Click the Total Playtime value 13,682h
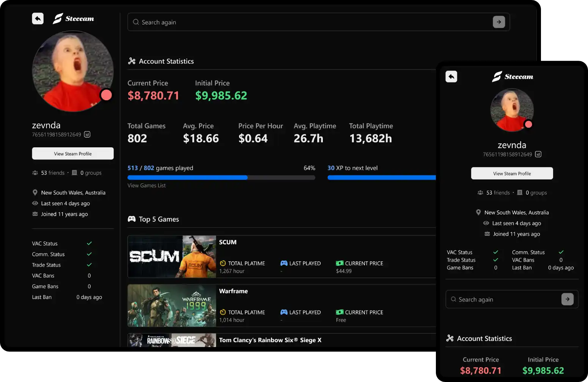This screenshot has height=382, width=588. [371, 139]
